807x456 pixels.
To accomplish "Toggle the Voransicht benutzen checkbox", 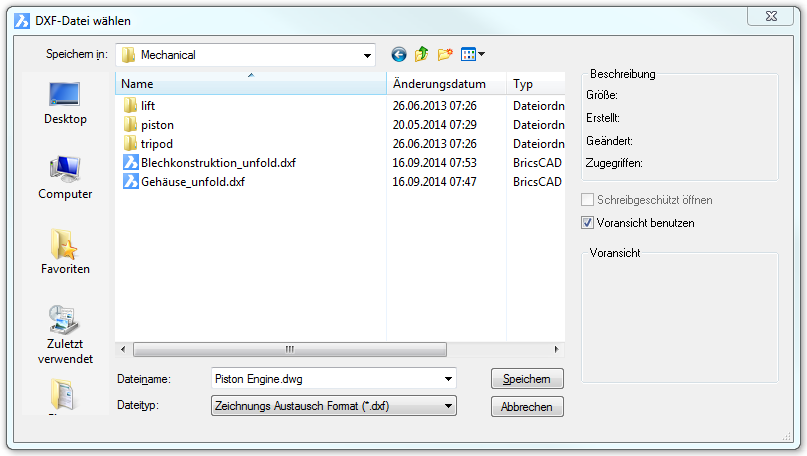I will tap(588, 223).
